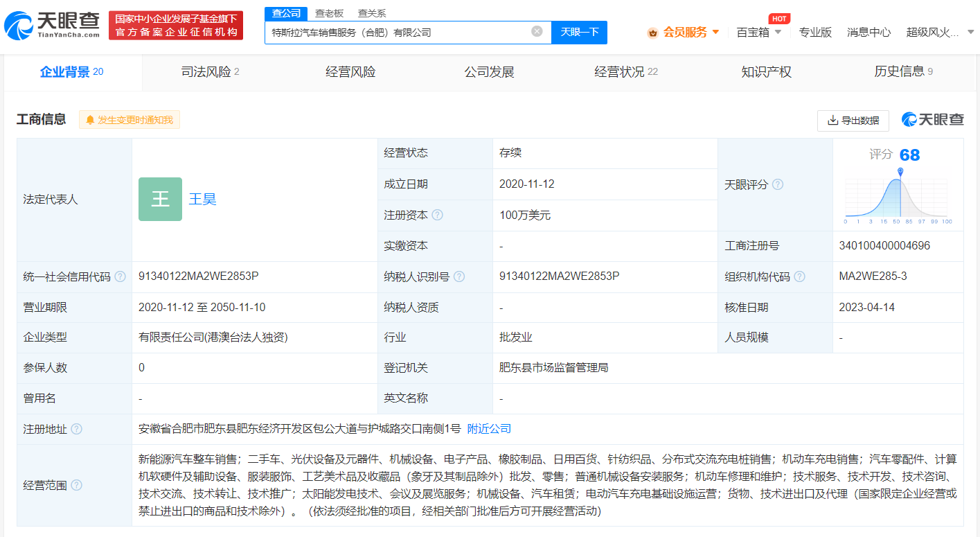Select the 查关系 search tab
The image size is (980, 537).
[372, 13]
